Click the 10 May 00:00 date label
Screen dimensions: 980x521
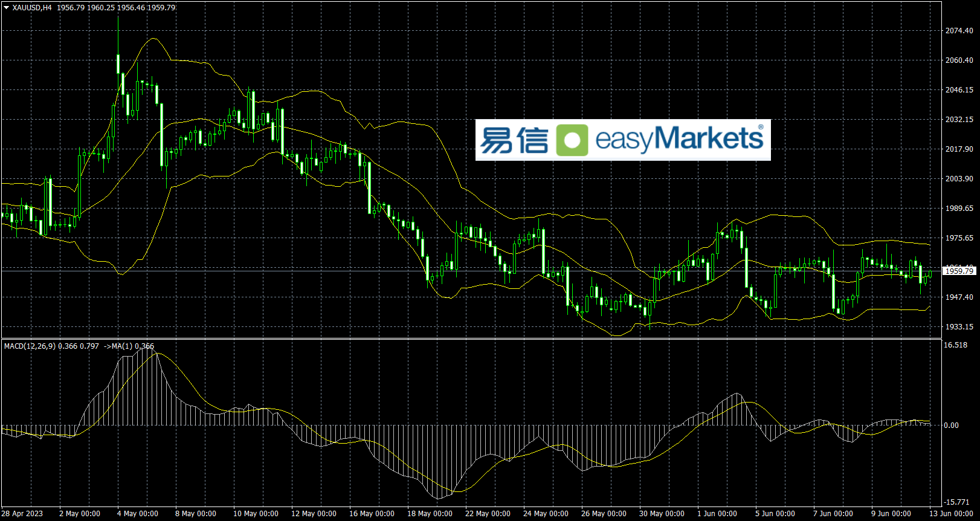[256, 514]
